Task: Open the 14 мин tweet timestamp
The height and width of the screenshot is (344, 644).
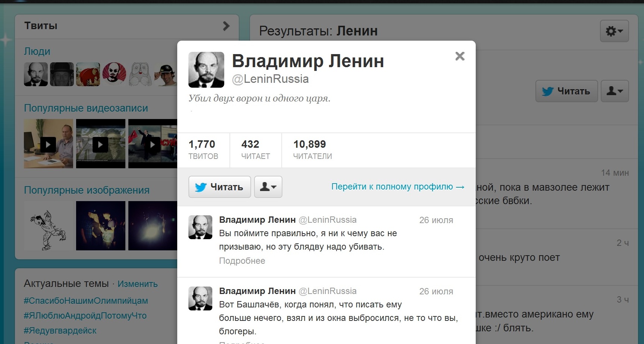Action: [615, 173]
